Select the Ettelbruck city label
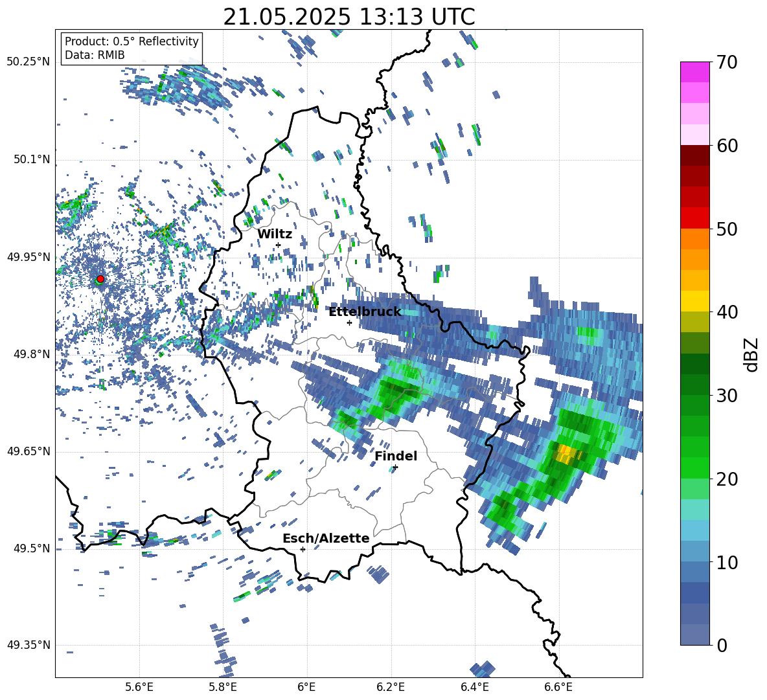Image resolution: width=767 pixels, height=700 pixels. click(x=365, y=311)
